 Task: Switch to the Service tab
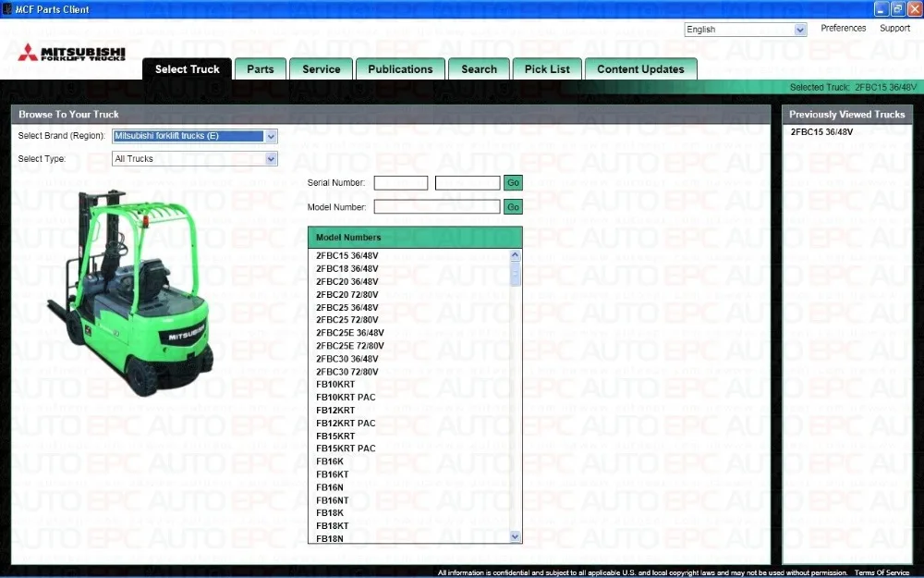[x=322, y=69]
